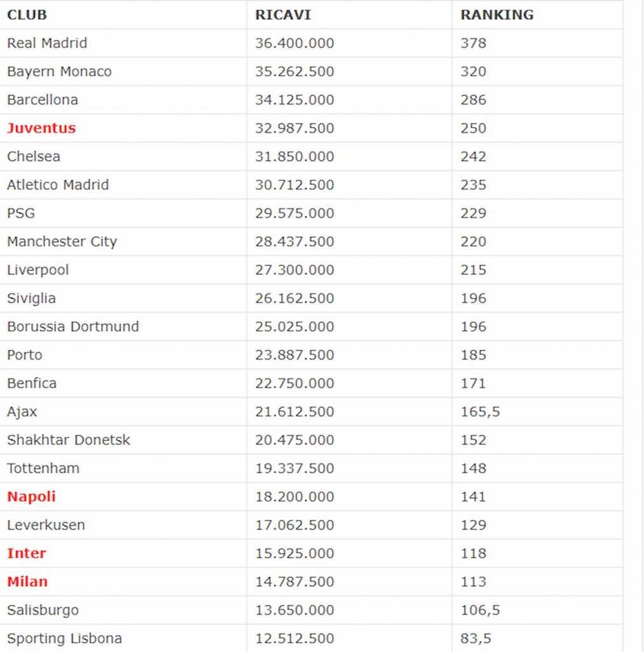Open the red Inter club link
The height and width of the screenshot is (652, 644).
(x=27, y=553)
